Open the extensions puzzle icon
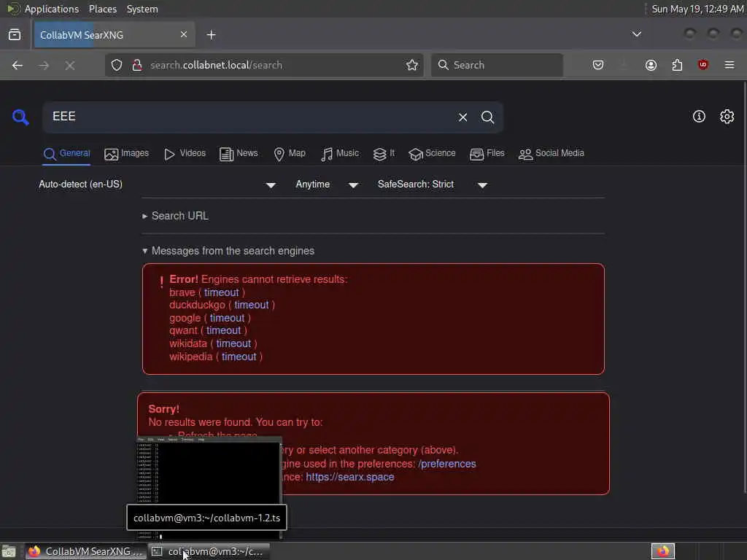747x560 pixels. pos(677,65)
